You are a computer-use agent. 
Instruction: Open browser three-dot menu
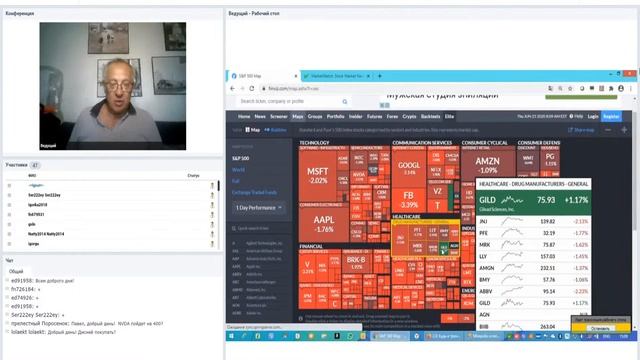(631, 88)
